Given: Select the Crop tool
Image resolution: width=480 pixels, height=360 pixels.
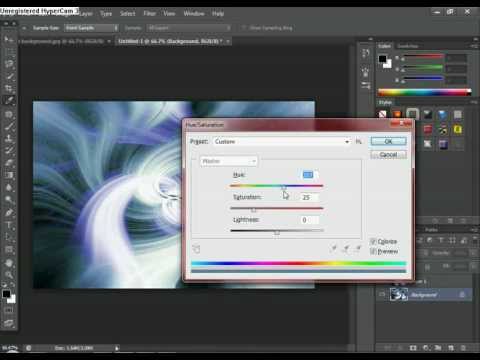Looking at the screenshot, I should (9, 88).
